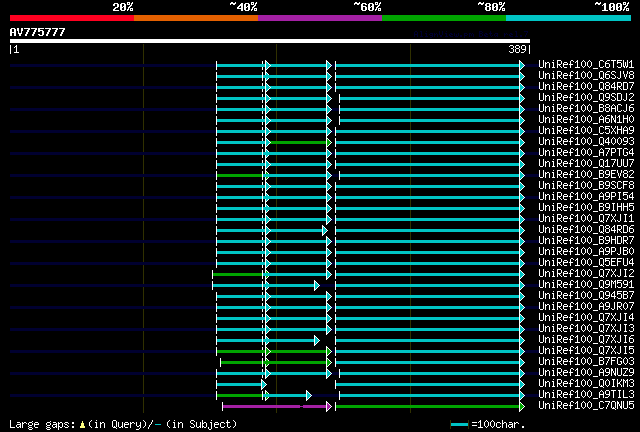Click the UniRef100_Q7XJI3 label

pyautogui.click(x=586, y=329)
